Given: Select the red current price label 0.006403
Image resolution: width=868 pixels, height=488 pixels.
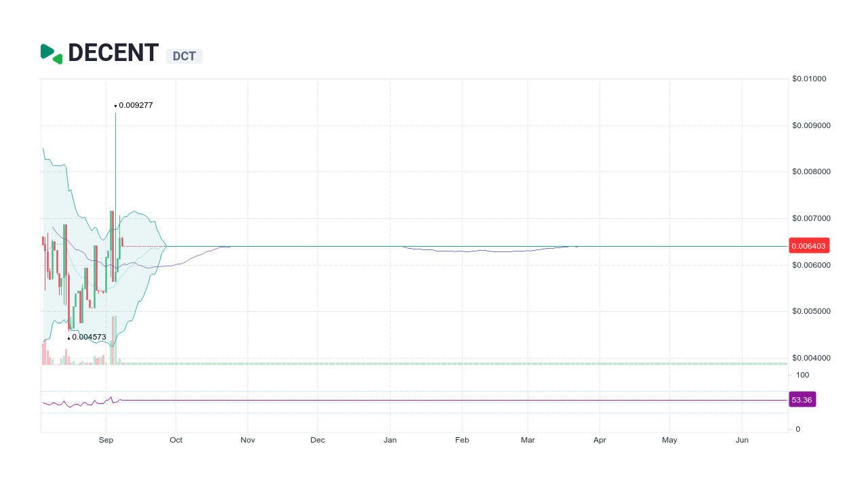Looking at the screenshot, I should click(808, 245).
